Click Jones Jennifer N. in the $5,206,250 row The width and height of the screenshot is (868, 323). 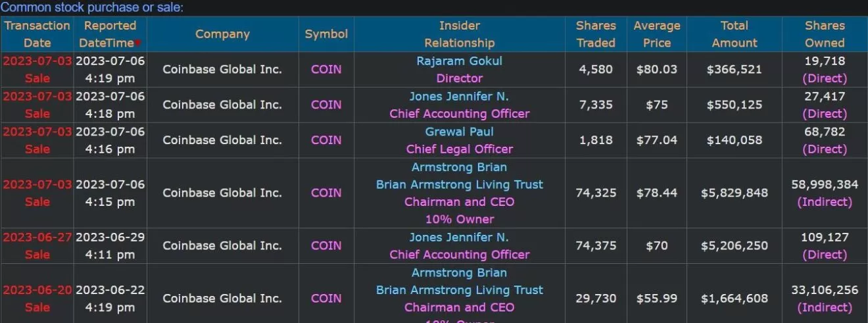point(459,237)
